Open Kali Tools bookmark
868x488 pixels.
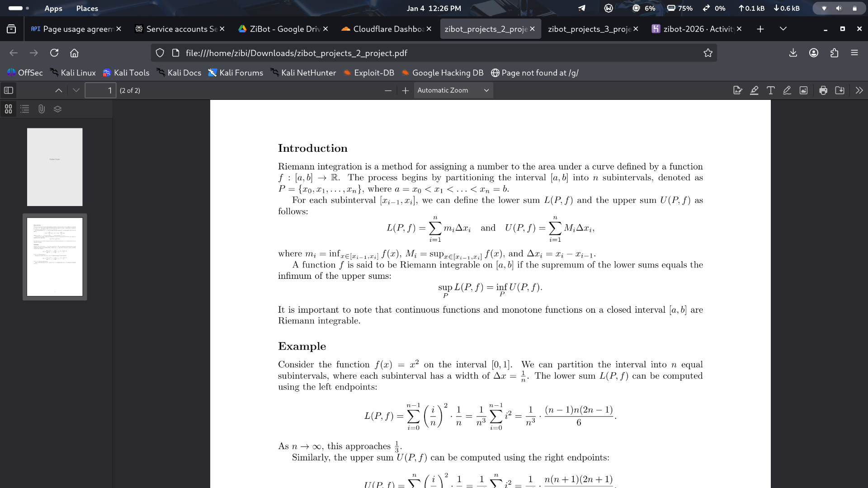[126, 73]
